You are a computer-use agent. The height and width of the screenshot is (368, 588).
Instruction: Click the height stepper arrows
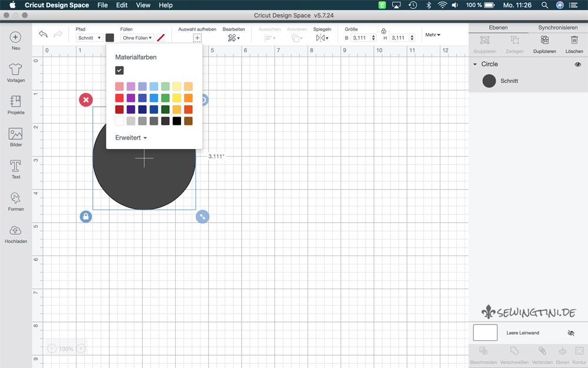coord(412,38)
